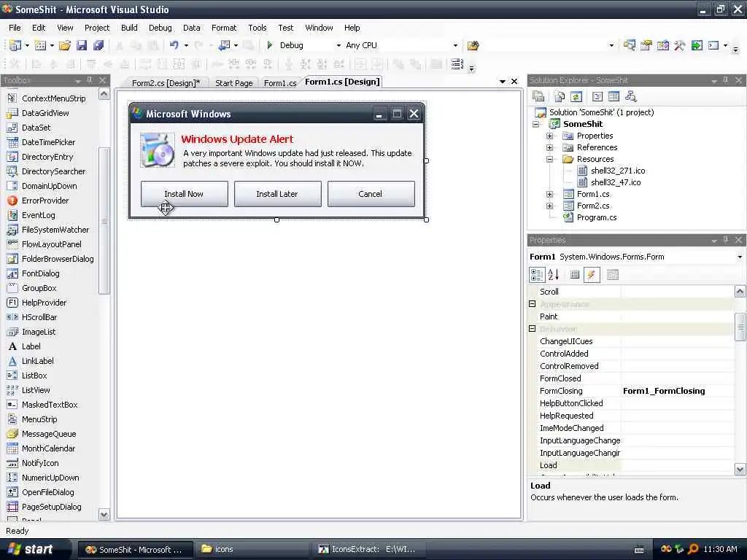Image resolution: width=747 pixels, height=560 pixels.
Task: Expand the Form2.cs node
Action: coord(549,206)
